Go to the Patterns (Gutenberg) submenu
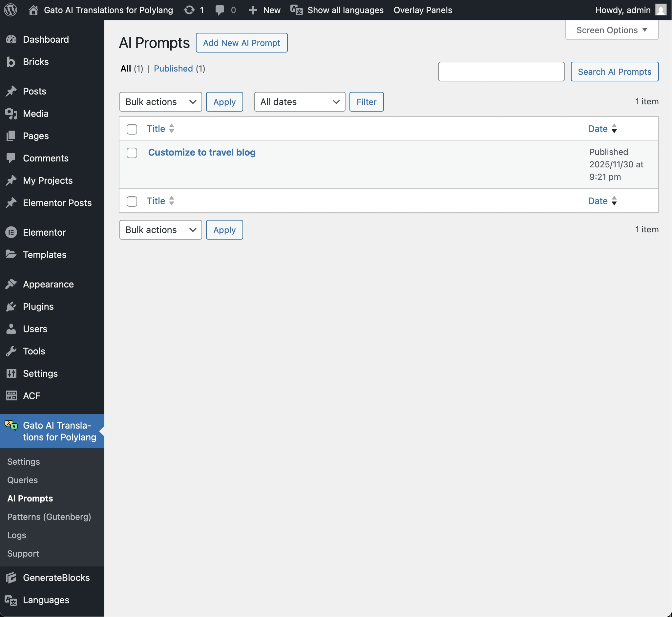This screenshot has height=617, width=672. (49, 517)
